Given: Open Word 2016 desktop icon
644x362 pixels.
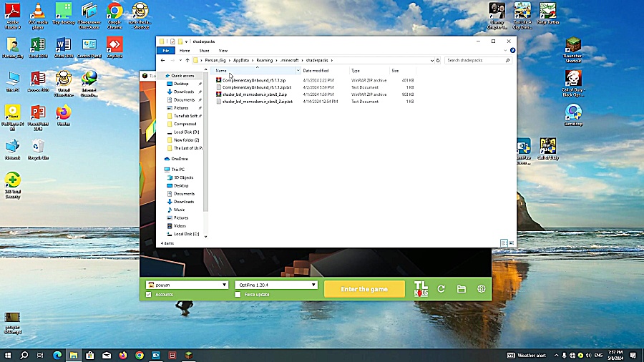Looking at the screenshot, I should [64, 48].
